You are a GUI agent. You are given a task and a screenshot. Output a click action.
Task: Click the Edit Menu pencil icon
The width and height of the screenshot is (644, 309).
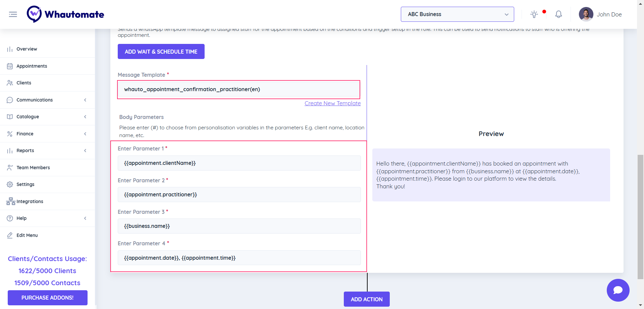[10, 235]
